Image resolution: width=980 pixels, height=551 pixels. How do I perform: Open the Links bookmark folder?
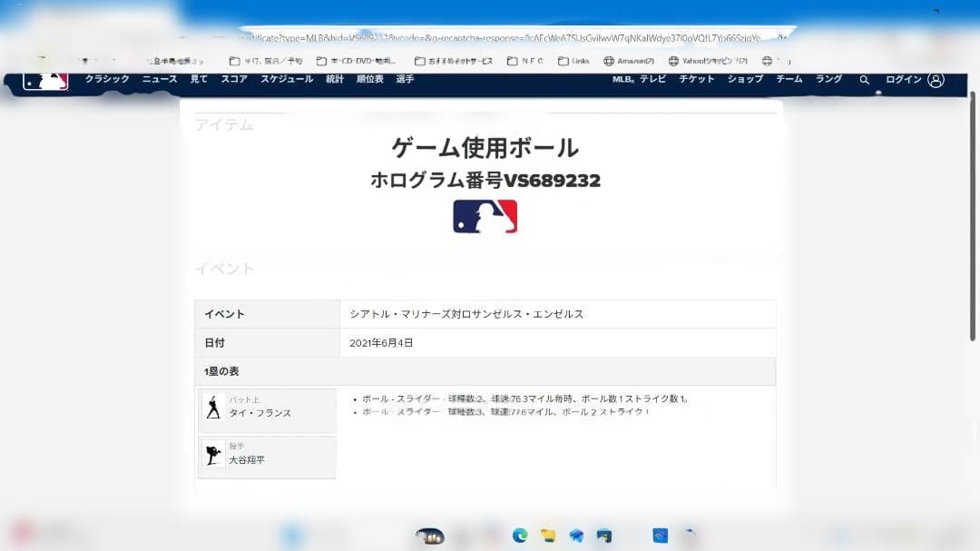tap(573, 61)
